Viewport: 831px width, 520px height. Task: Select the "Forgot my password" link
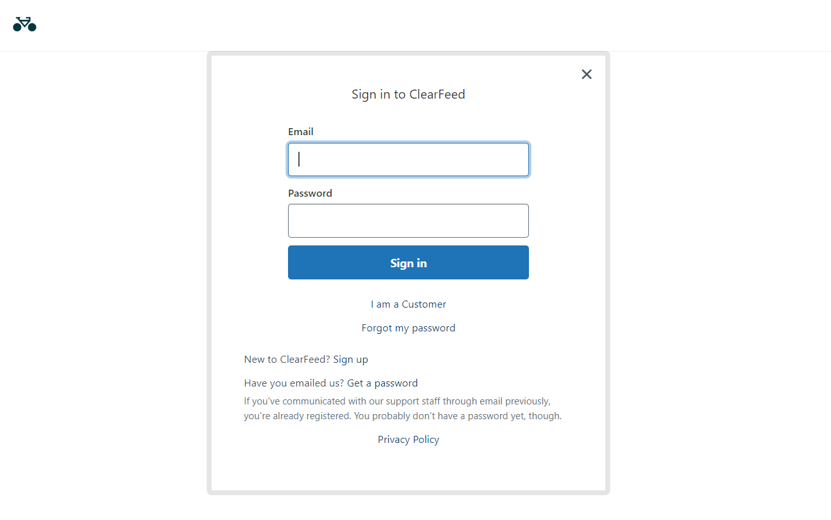[408, 328]
